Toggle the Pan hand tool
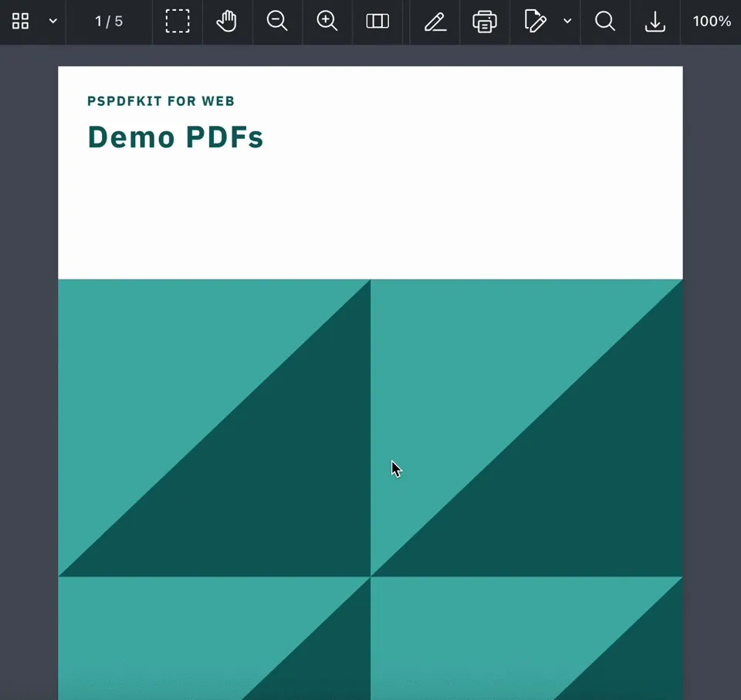Screen dimensions: 741x700 point(227,22)
